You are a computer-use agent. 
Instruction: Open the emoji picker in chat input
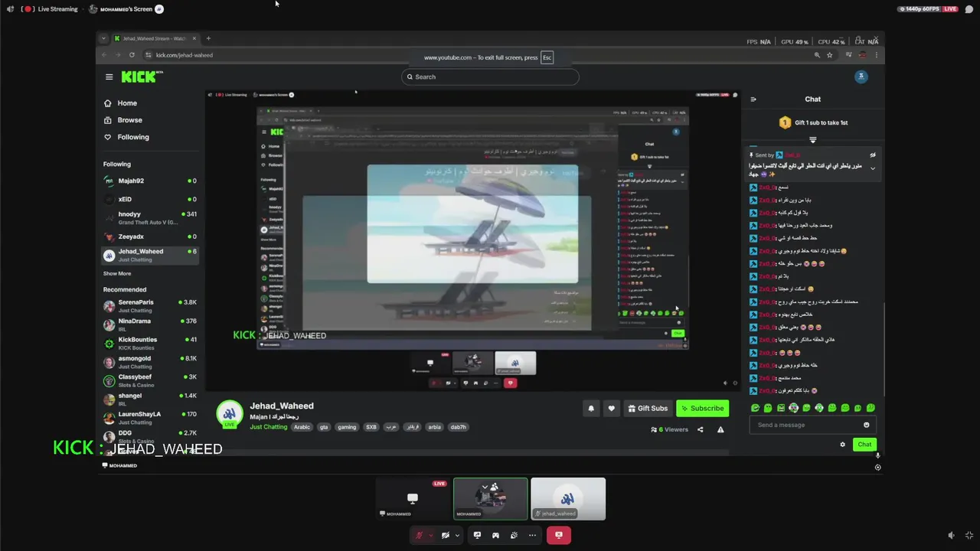point(867,425)
